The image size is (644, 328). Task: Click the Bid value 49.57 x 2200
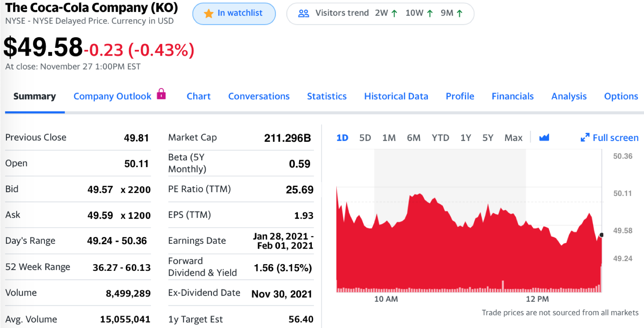coord(119,190)
